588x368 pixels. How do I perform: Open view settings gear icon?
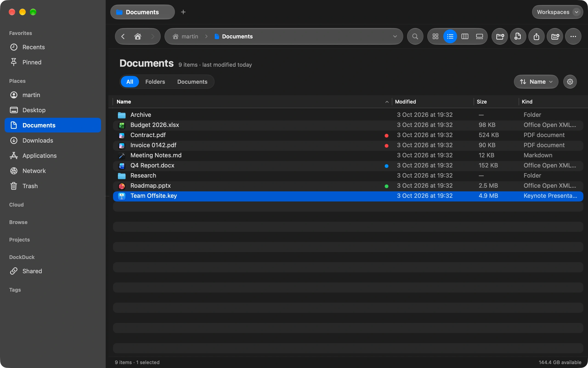[x=570, y=82]
